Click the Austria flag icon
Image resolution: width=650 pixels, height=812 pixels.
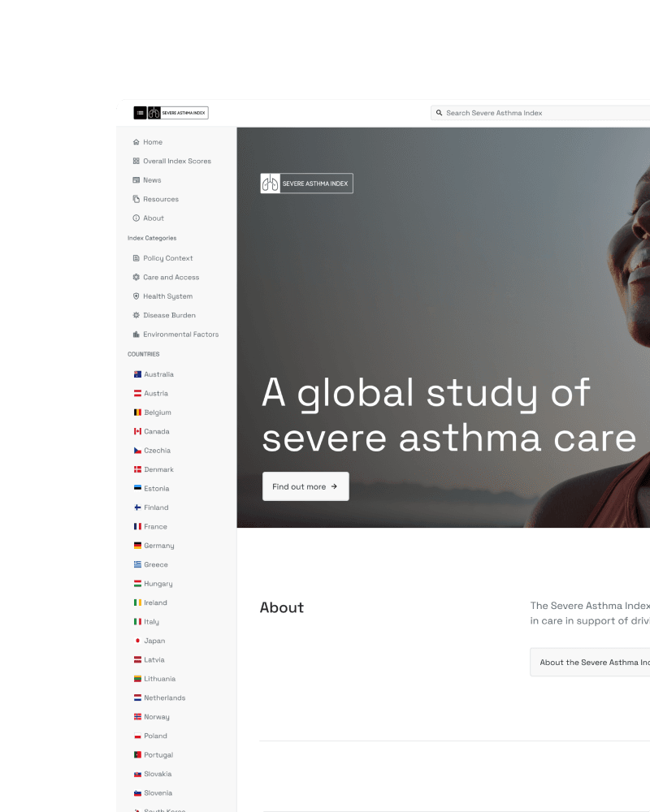point(137,394)
